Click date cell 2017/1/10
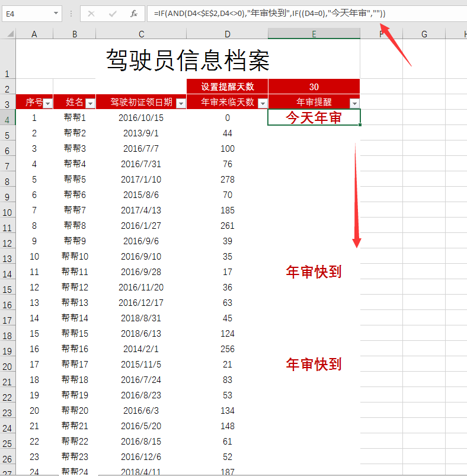The width and height of the screenshot is (467, 476). point(141,179)
